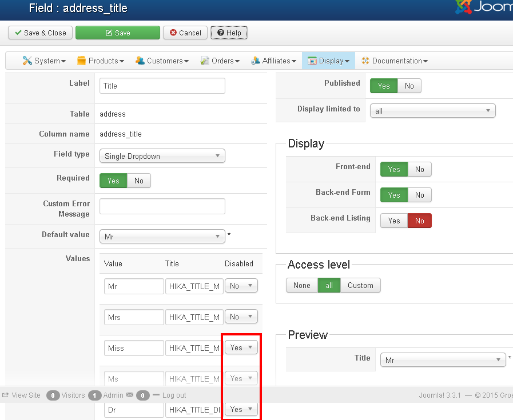Open the Customers menu

[x=162, y=61]
